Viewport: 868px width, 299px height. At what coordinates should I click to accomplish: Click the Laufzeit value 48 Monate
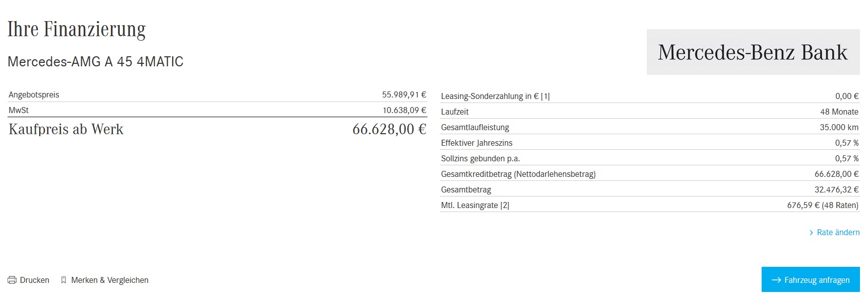pyautogui.click(x=839, y=112)
